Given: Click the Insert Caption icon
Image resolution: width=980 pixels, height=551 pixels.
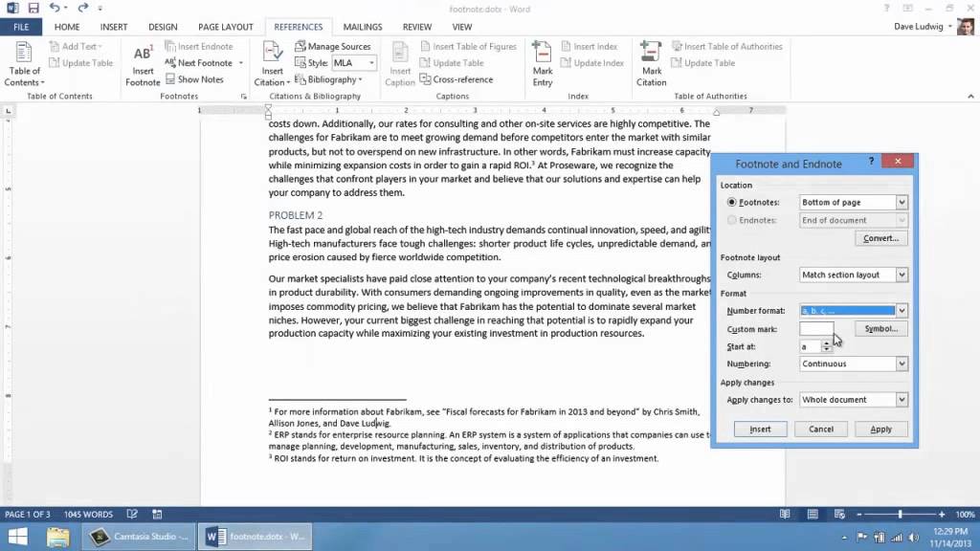Looking at the screenshot, I should pos(400,65).
